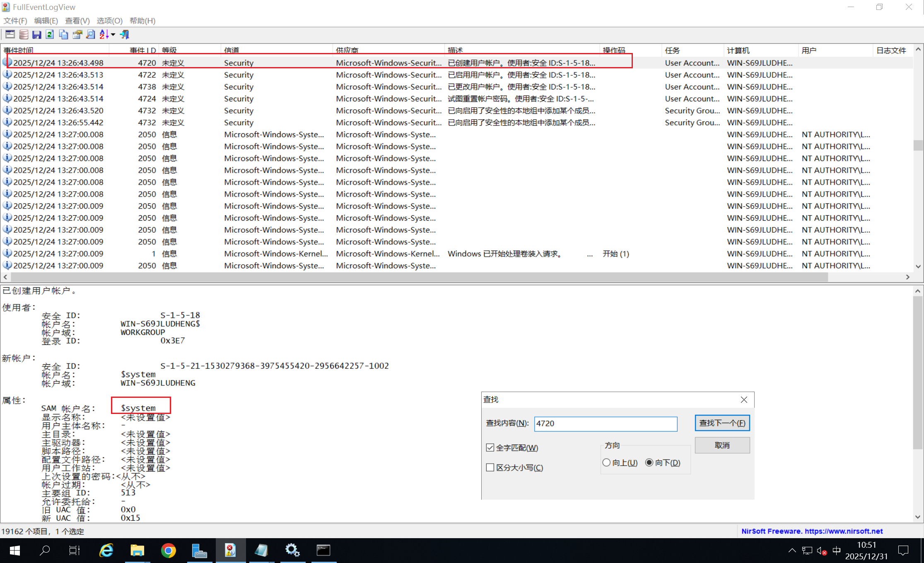Select the 向上(U) direction radio button
This screenshot has height=563, width=924.
606,462
